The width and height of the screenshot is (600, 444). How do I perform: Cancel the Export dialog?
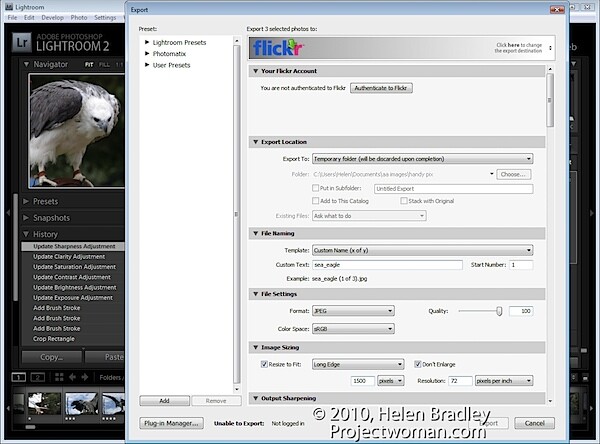[535, 423]
